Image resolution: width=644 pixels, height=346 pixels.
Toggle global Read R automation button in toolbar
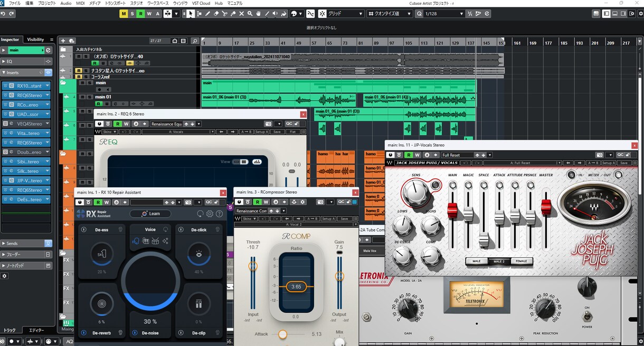click(x=140, y=14)
